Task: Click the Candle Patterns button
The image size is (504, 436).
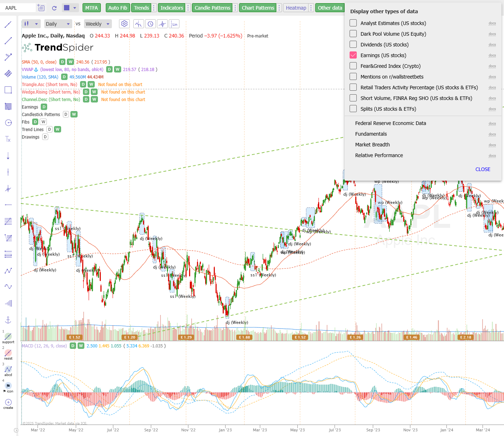Action: click(x=212, y=8)
